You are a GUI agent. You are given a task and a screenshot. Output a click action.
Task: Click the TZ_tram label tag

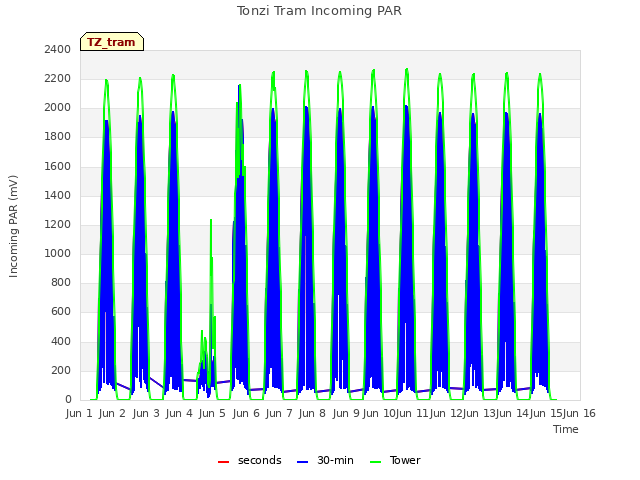[112, 42]
